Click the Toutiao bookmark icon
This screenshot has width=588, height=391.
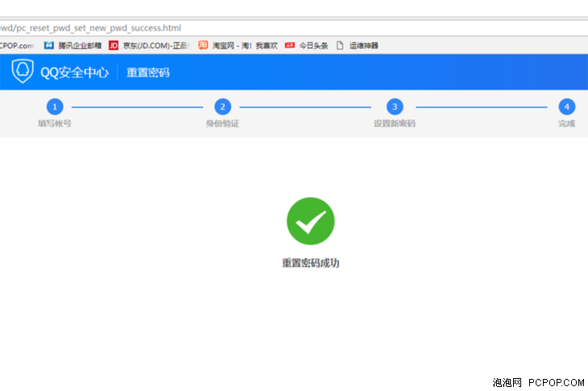click(290, 46)
